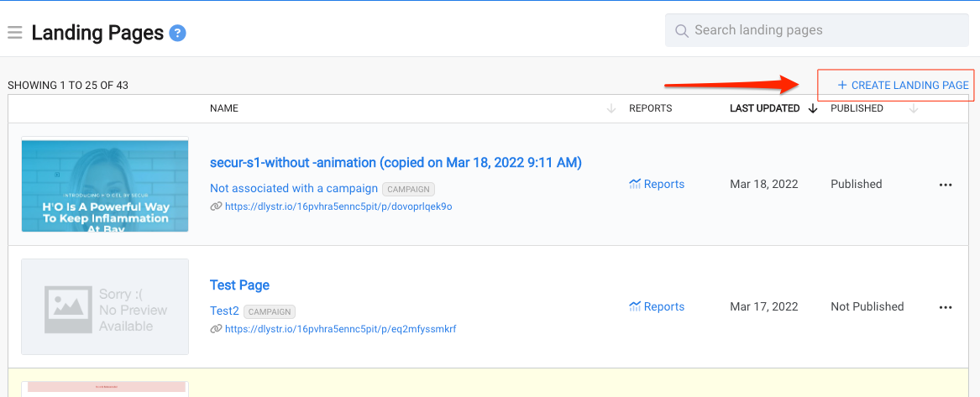Click Test Page no-preview thumbnail
The image size is (980, 397).
[105, 306]
